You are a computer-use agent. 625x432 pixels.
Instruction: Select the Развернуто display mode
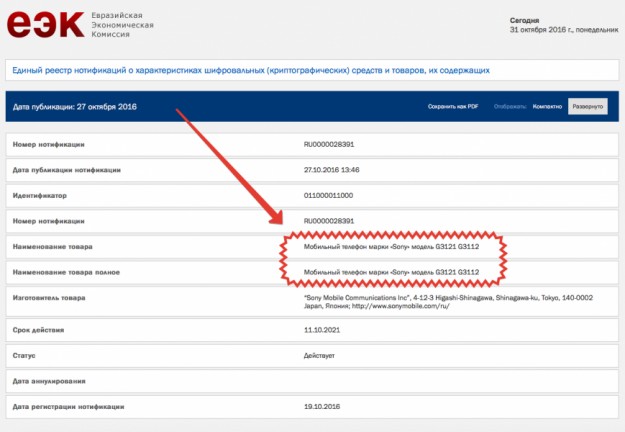tap(587, 105)
